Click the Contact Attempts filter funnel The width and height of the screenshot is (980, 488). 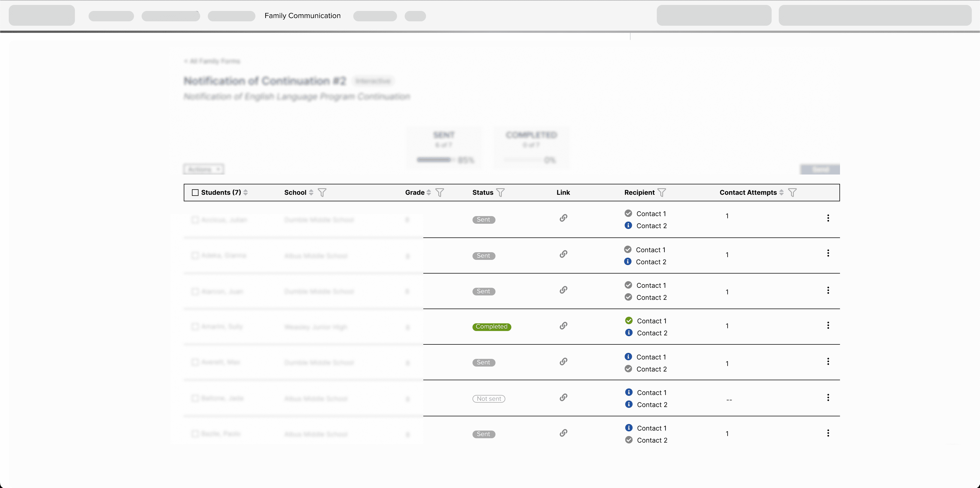coord(792,193)
